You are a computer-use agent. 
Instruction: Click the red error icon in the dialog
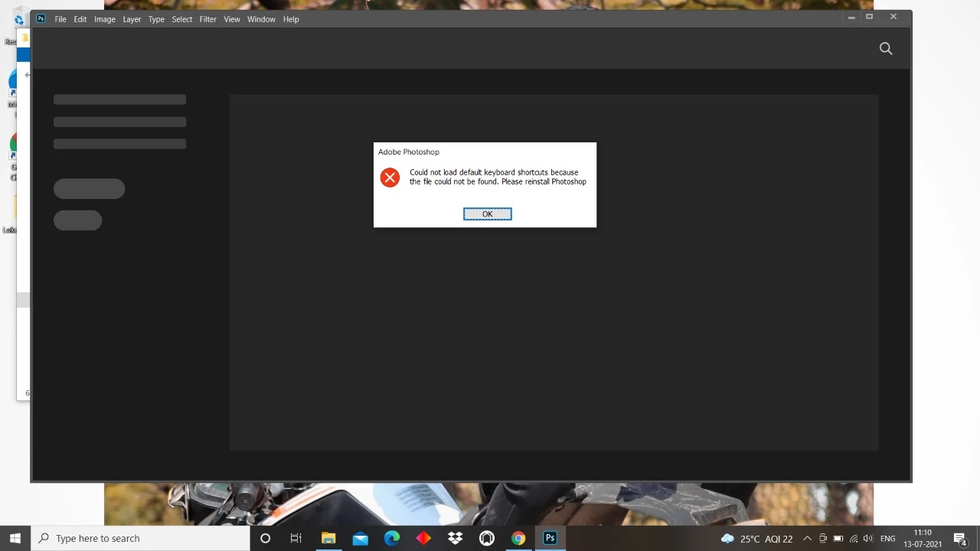click(390, 178)
